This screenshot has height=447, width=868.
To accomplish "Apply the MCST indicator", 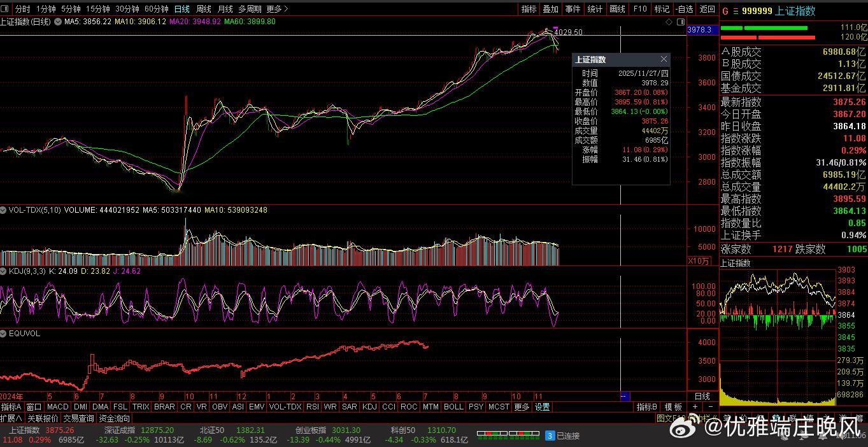I will tap(499, 407).
